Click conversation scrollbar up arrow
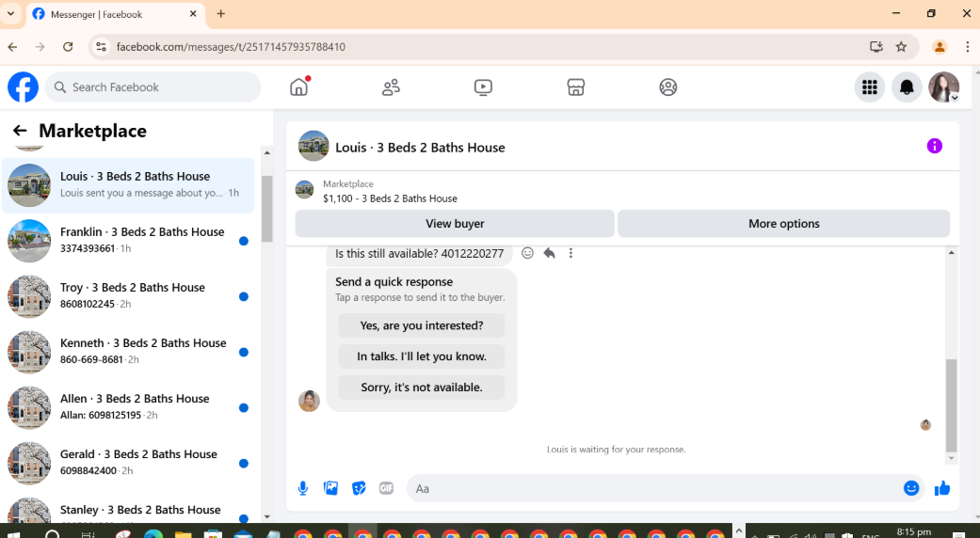The height and width of the screenshot is (538, 980). pyautogui.click(x=951, y=252)
